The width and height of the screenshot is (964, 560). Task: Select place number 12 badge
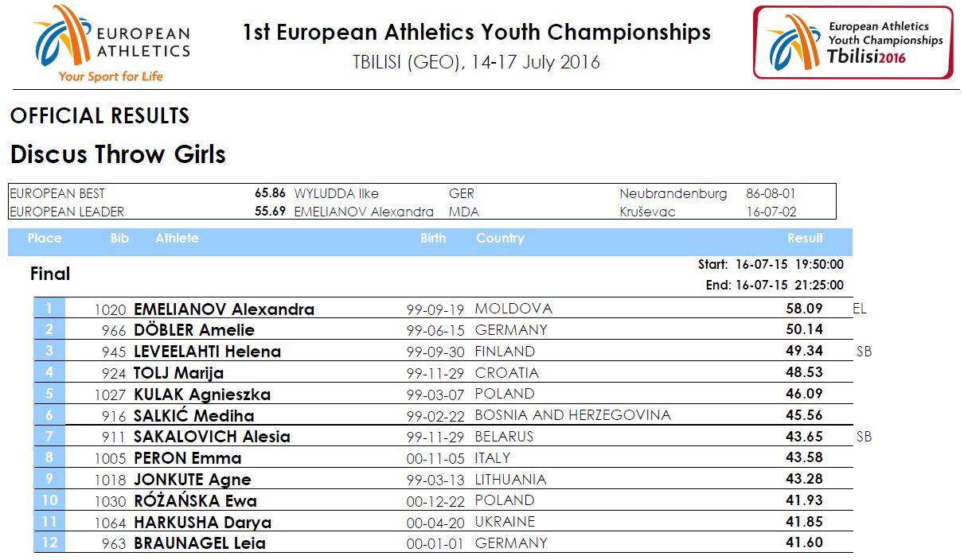(49, 542)
